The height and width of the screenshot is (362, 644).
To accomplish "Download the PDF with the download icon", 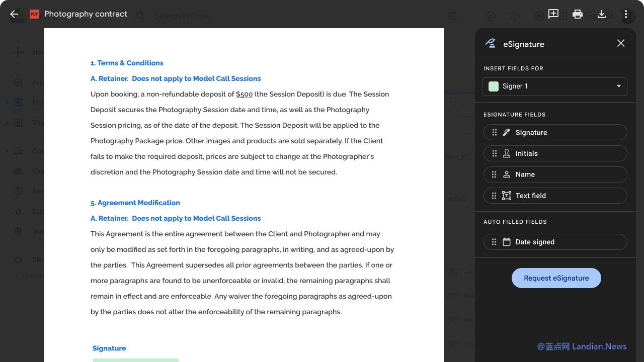I will pos(602,14).
